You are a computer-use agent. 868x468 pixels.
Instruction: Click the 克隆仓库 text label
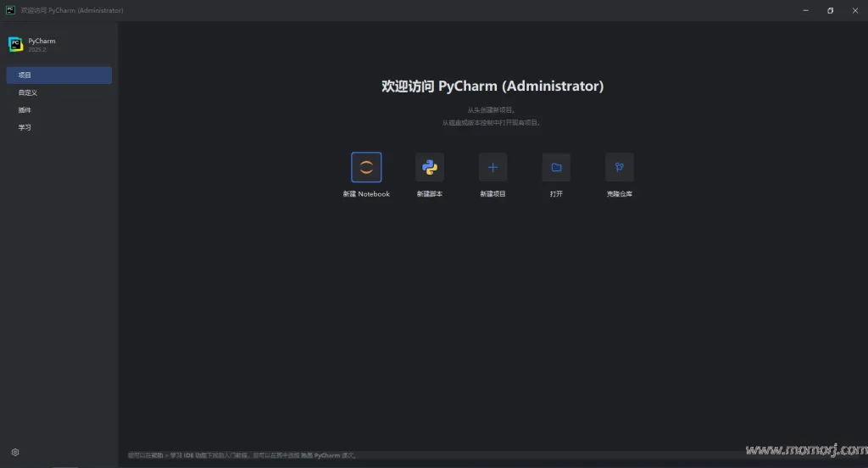coord(620,194)
